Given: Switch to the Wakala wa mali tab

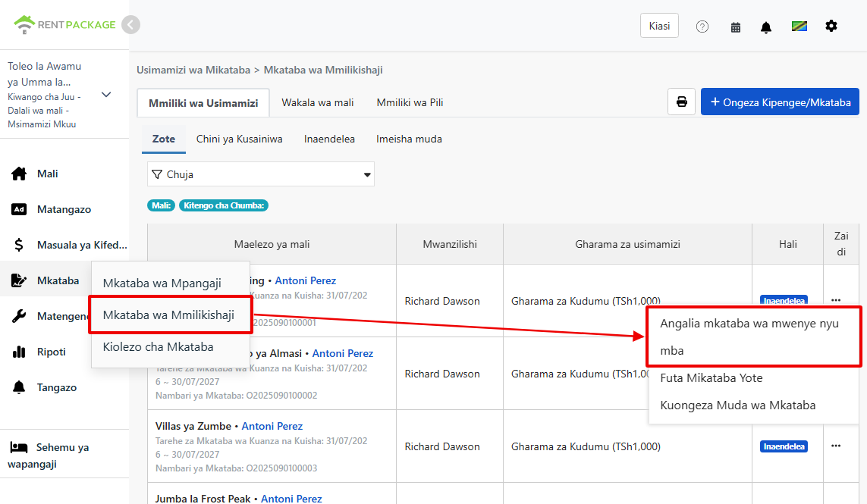Looking at the screenshot, I should (317, 102).
